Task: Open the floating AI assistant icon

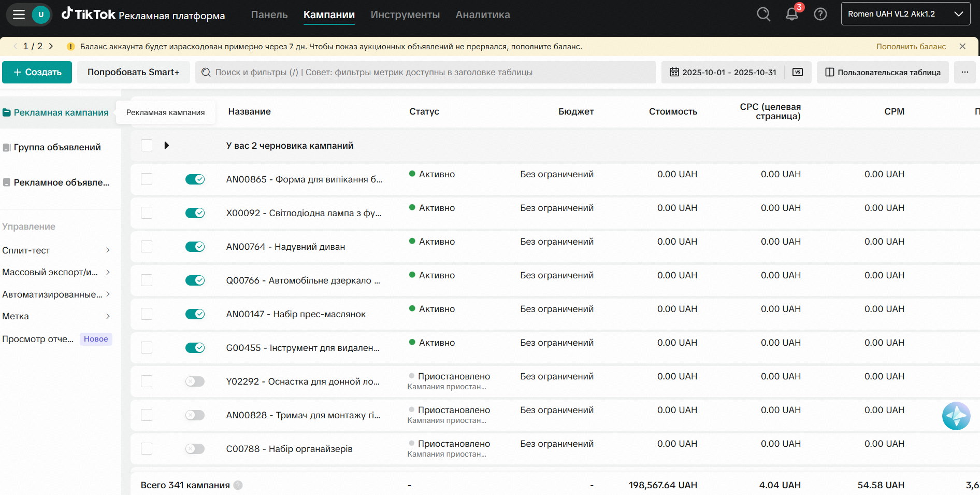Action: click(x=956, y=416)
